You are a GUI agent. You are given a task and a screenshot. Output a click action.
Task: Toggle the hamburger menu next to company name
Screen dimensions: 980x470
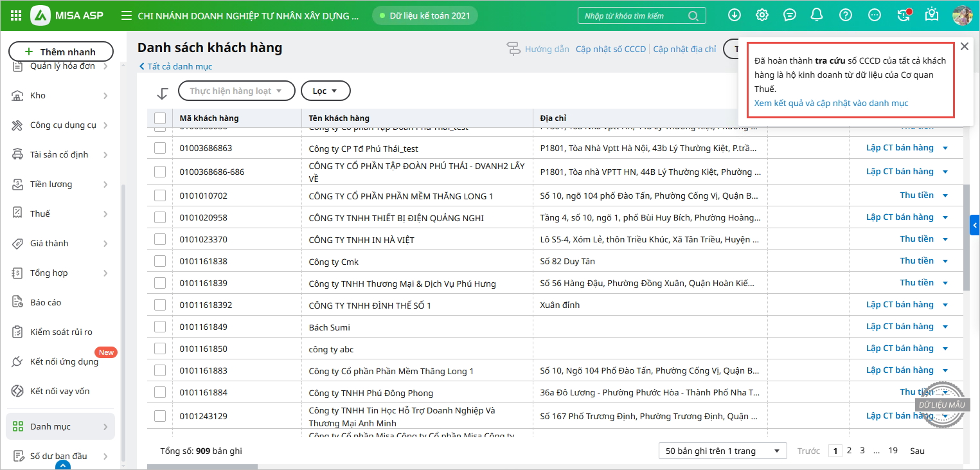tap(127, 15)
